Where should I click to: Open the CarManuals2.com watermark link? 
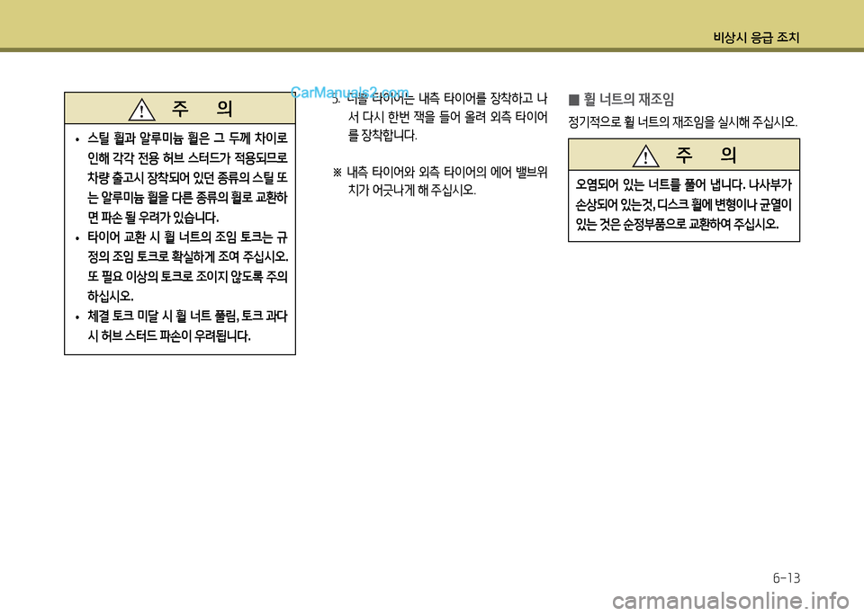[349, 92]
